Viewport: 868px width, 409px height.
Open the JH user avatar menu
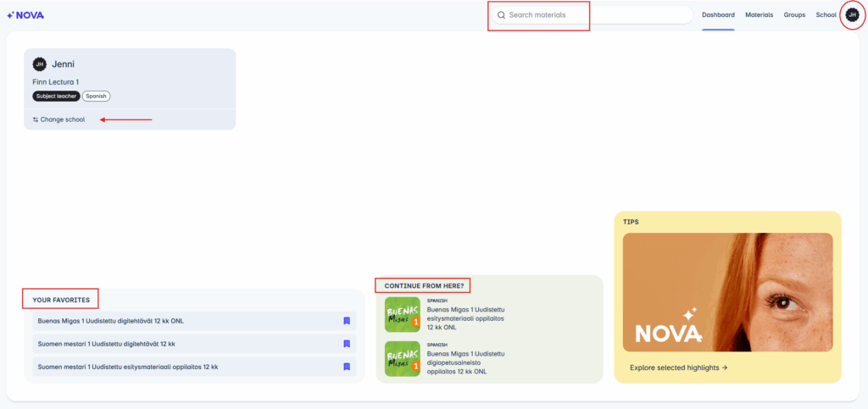pyautogui.click(x=852, y=15)
